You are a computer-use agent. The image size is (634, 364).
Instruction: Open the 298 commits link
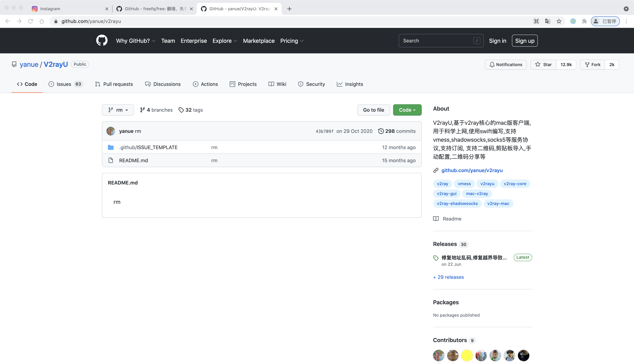click(x=397, y=131)
